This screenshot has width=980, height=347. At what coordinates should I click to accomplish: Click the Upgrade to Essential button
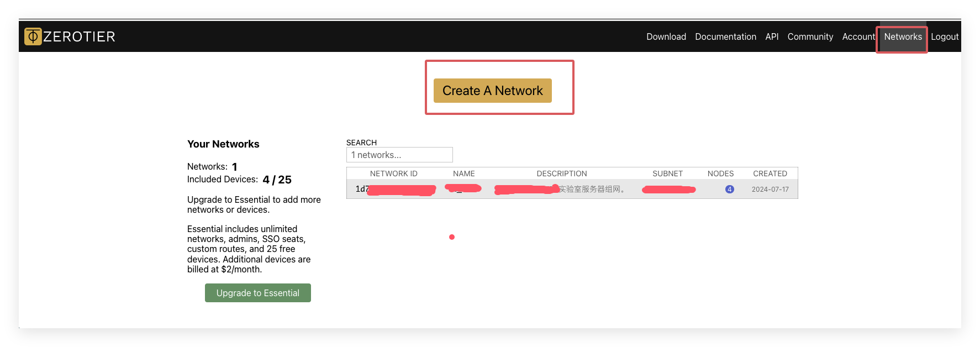(258, 293)
